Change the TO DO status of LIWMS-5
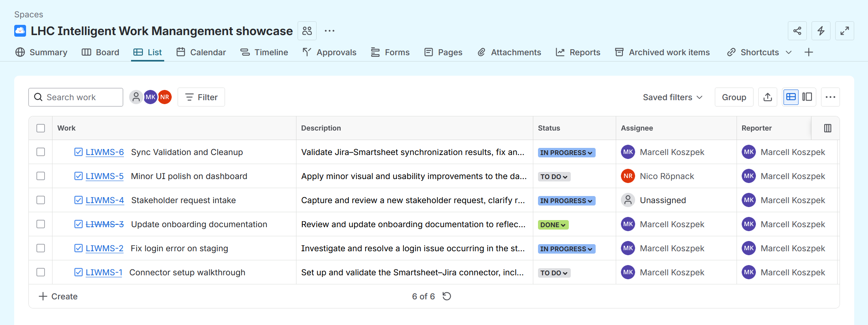Viewport: 868px width, 325px height. point(554,177)
